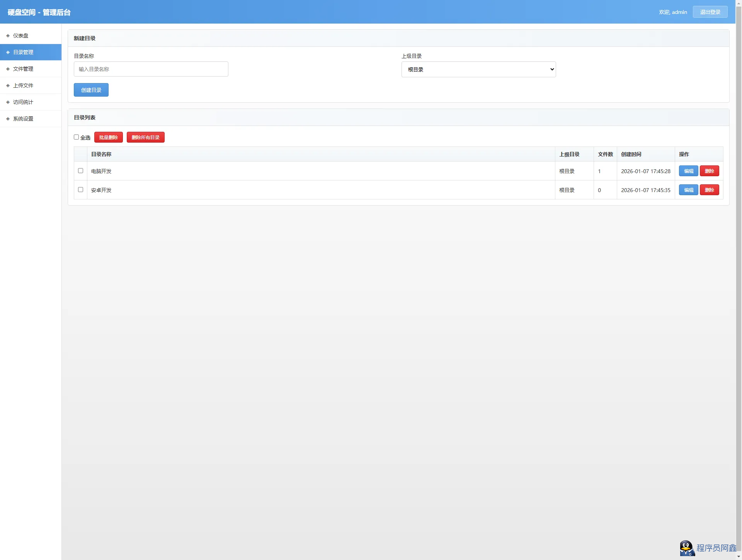The image size is (742, 560).
Task: Click the diamond icon beside 仪表盘
Action: 8,36
